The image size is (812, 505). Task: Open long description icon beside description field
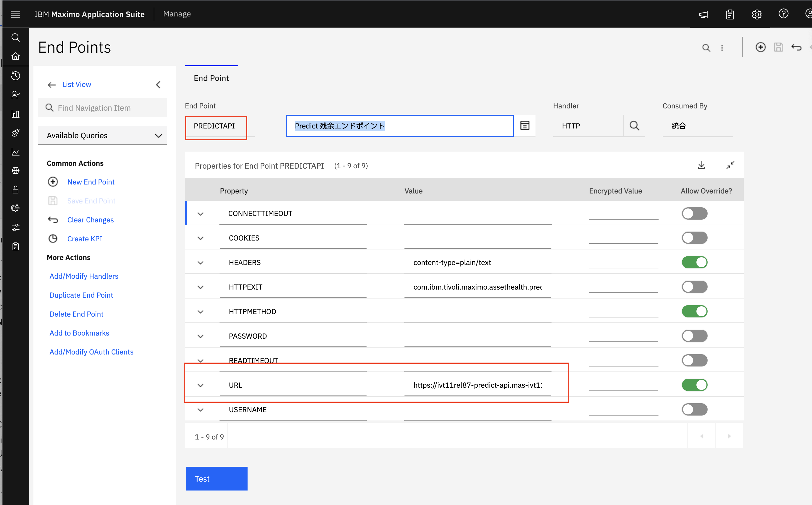click(x=525, y=126)
